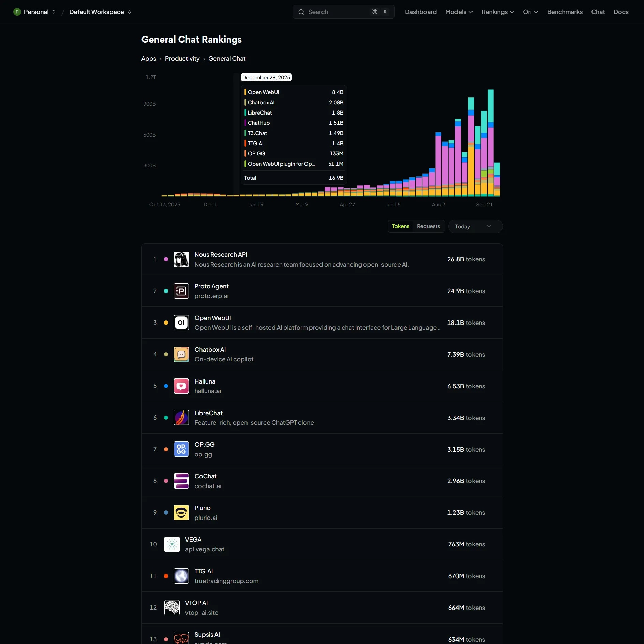Open the Docs page
This screenshot has width=644, height=644.
(621, 12)
